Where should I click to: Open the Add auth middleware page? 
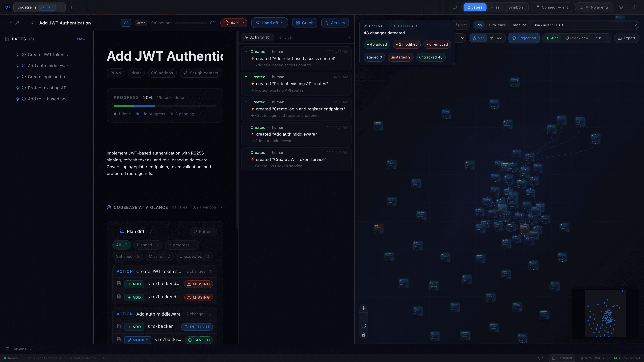(49, 66)
